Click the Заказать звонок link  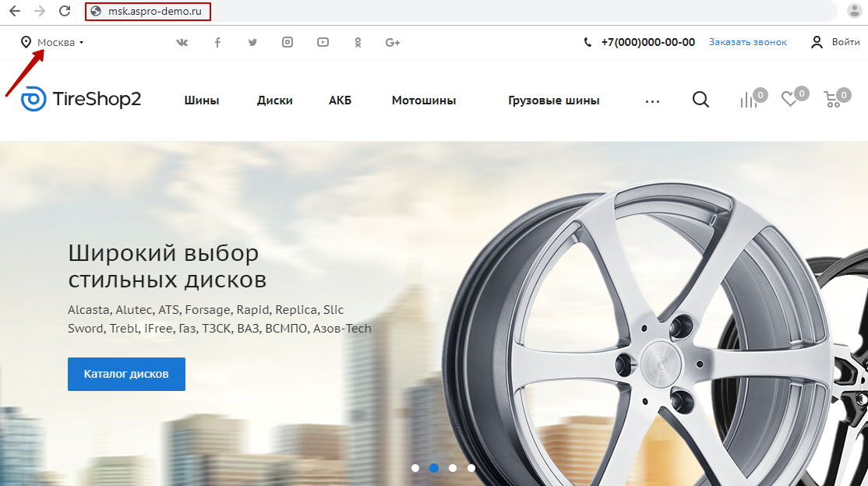tap(747, 42)
